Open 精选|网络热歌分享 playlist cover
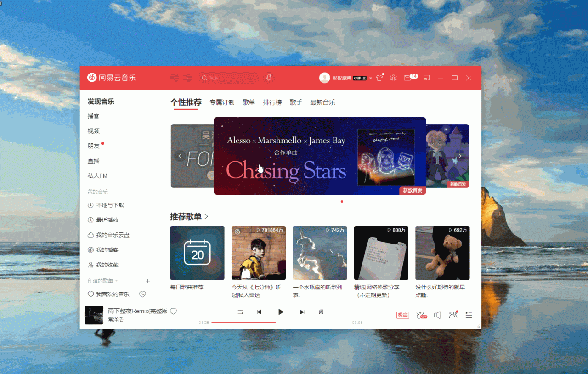 381,253
